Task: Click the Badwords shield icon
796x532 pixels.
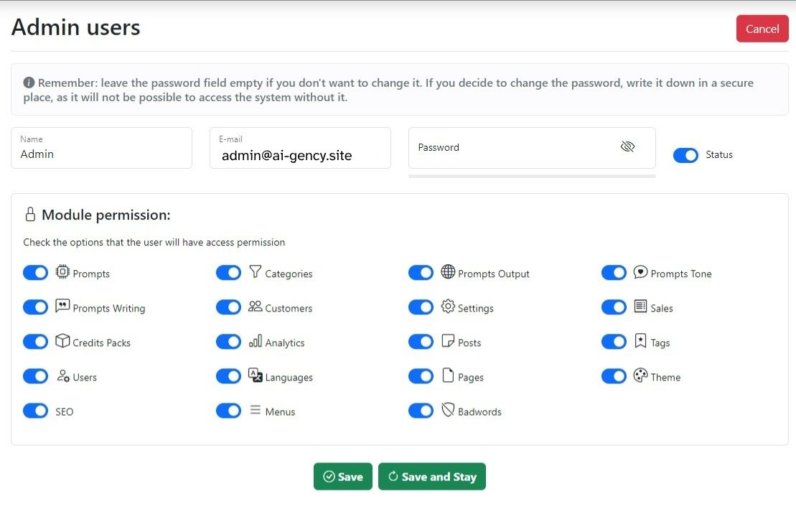Action: [x=448, y=410]
